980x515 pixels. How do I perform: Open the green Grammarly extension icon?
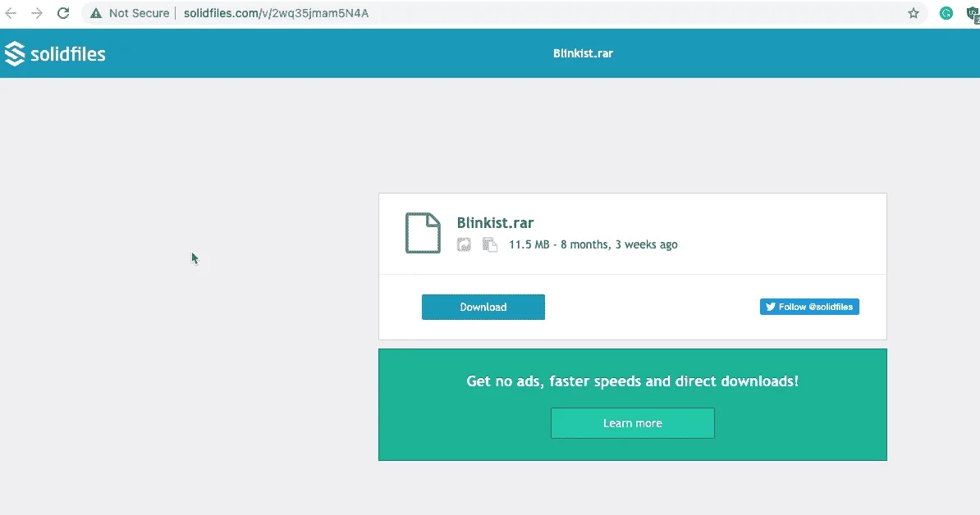point(946,13)
